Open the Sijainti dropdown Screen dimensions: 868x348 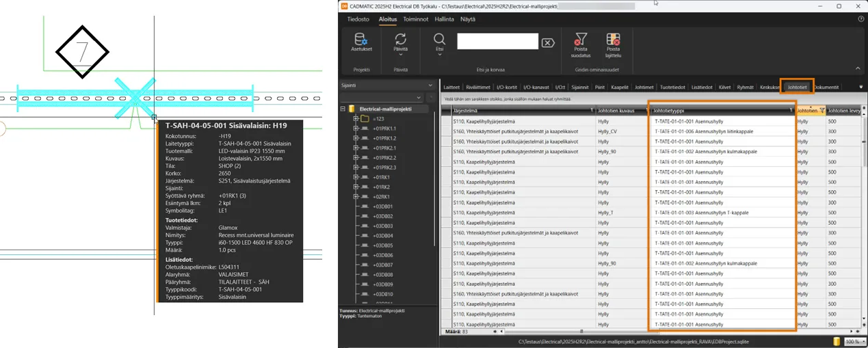coord(430,85)
